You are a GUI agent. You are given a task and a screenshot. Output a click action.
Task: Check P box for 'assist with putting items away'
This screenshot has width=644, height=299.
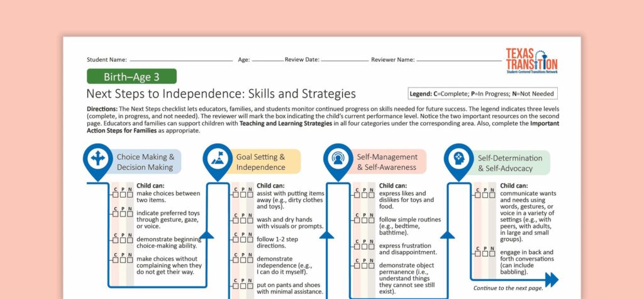(x=243, y=195)
